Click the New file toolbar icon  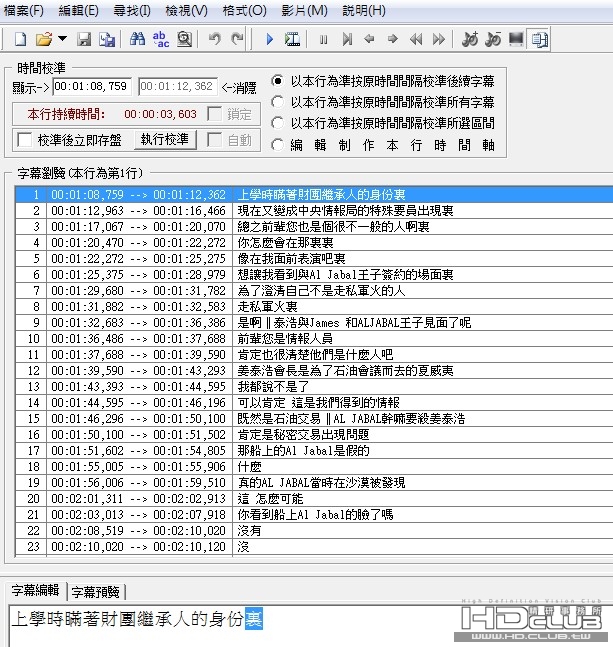point(20,39)
